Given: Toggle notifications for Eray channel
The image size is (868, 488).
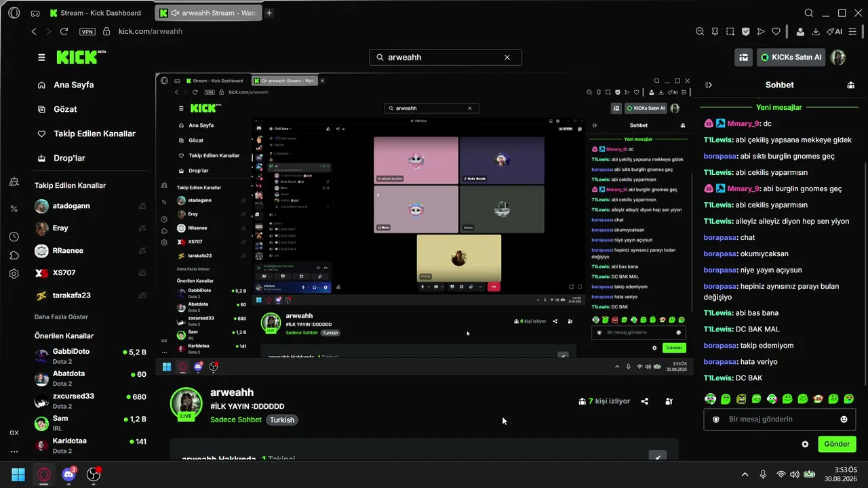Looking at the screenshot, I should coord(142,228).
